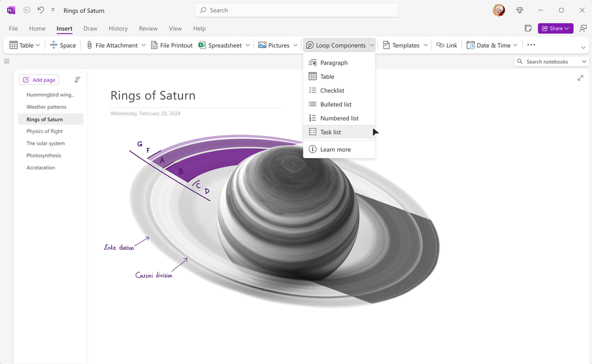
Task: Click Learn more in Loop menu
Action: click(339, 149)
